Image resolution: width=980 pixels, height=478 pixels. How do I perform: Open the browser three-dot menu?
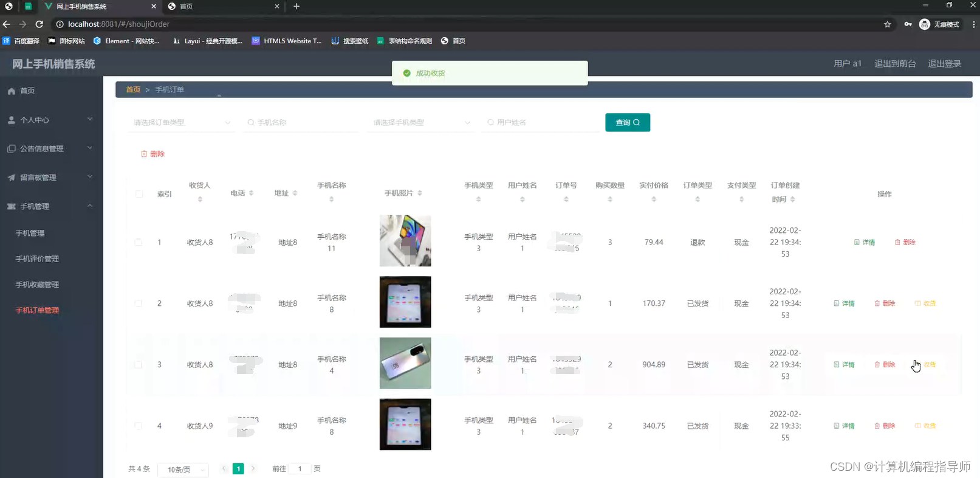(x=974, y=24)
